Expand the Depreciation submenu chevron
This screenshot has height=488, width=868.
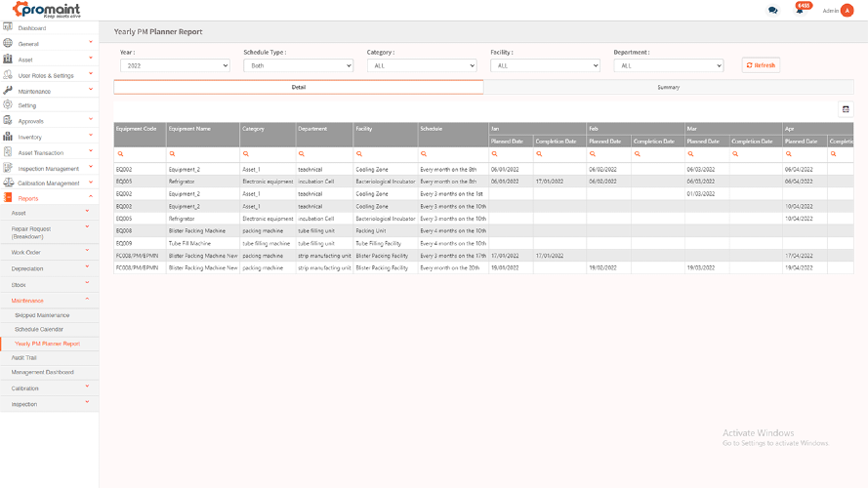88,266
